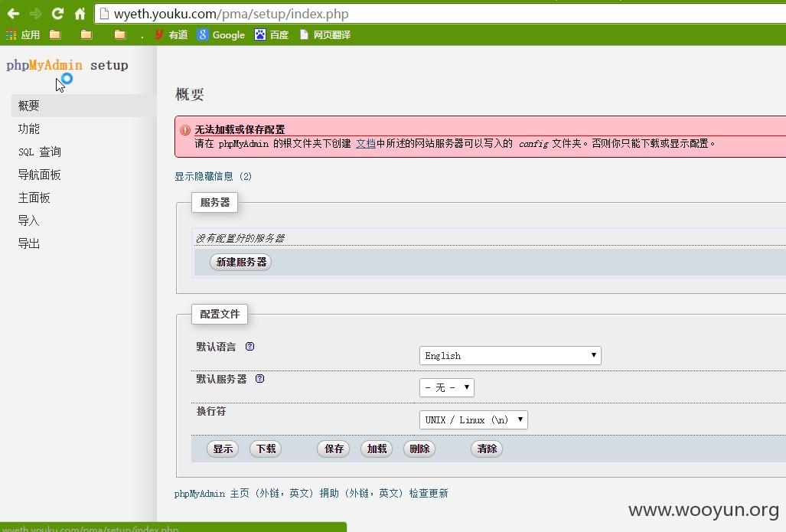Select 导入 in the left menu
The width and height of the screenshot is (786, 532).
28,221
